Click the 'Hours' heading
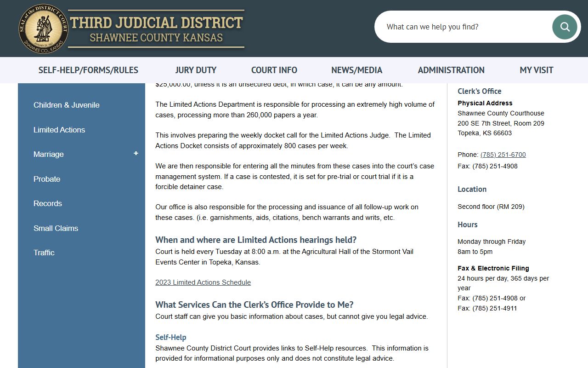 coord(468,224)
